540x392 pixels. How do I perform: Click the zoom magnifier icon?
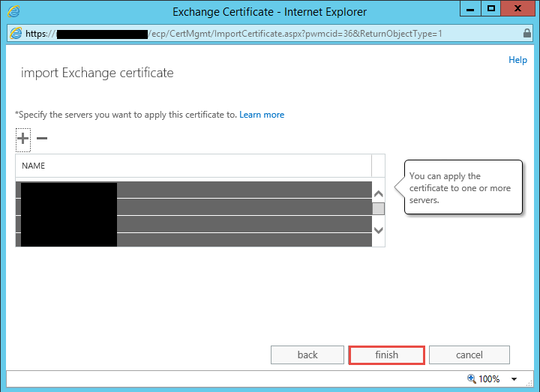(472, 379)
